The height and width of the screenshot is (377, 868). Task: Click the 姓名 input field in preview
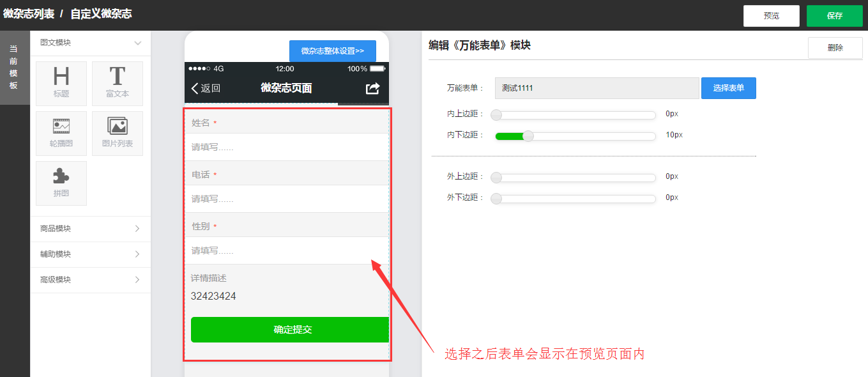click(287, 147)
